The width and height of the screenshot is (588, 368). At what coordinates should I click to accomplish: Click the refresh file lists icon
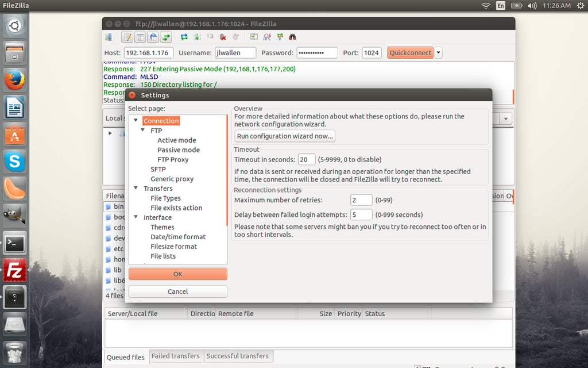(x=184, y=37)
